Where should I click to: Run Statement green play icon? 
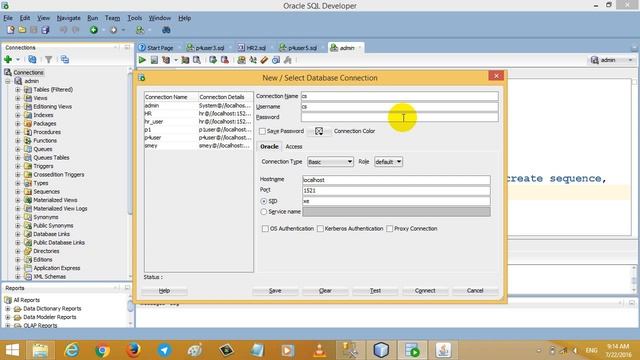[x=142, y=60]
